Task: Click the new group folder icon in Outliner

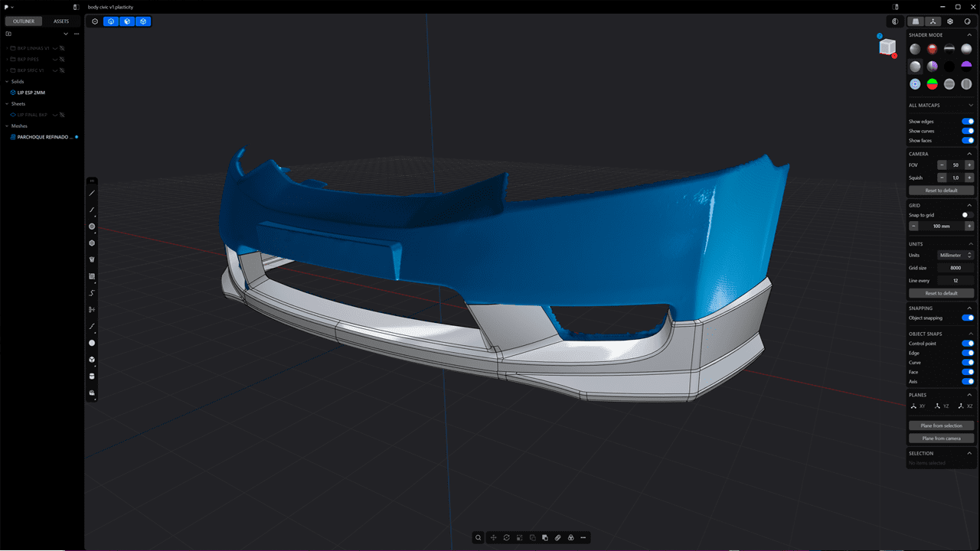Action: click(x=8, y=34)
